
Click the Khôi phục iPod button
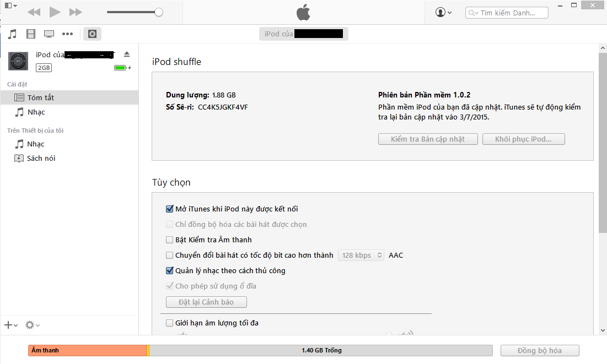(523, 139)
